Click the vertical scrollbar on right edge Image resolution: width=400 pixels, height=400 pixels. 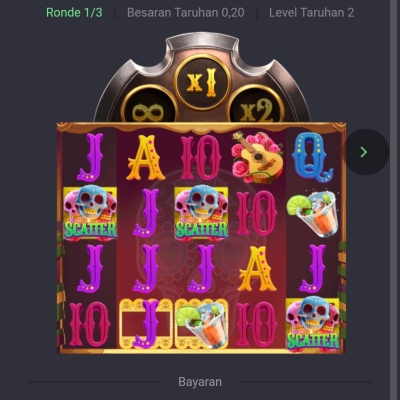pyautogui.click(x=395, y=200)
